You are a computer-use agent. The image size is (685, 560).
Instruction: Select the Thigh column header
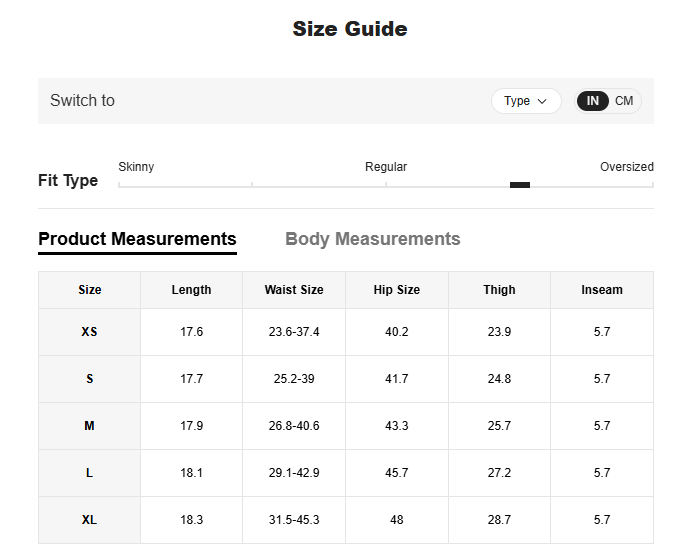click(499, 290)
